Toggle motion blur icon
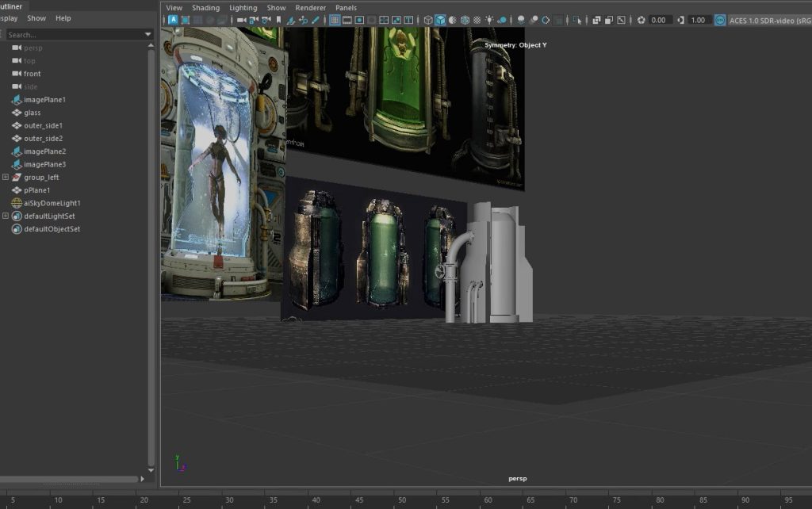The height and width of the screenshot is (509, 812). [534, 20]
